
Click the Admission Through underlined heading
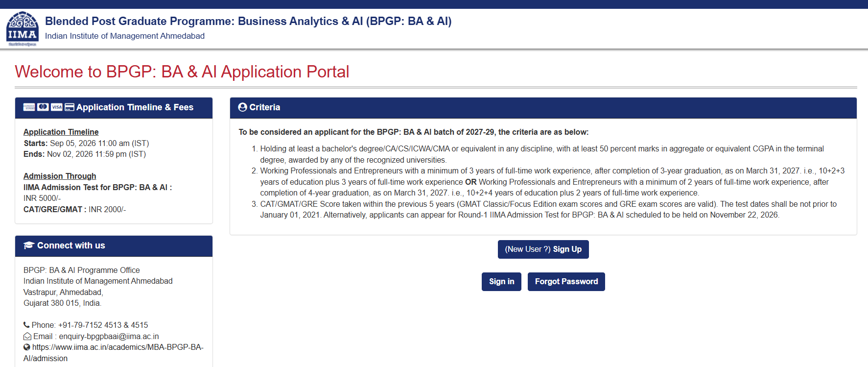(x=60, y=176)
